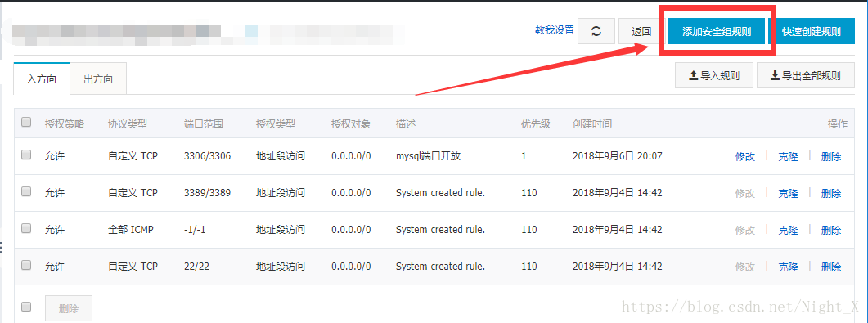Click the refresh icon button
The height and width of the screenshot is (323, 868).
point(596,31)
